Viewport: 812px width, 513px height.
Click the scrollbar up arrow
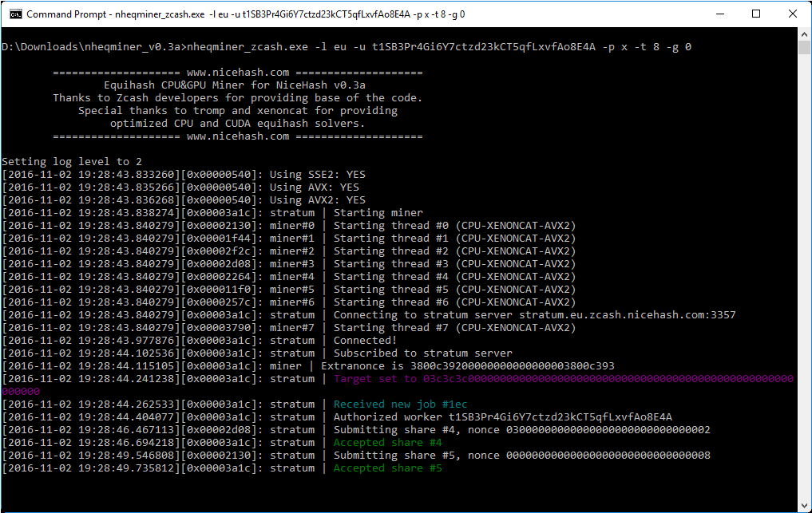click(x=804, y=35)
